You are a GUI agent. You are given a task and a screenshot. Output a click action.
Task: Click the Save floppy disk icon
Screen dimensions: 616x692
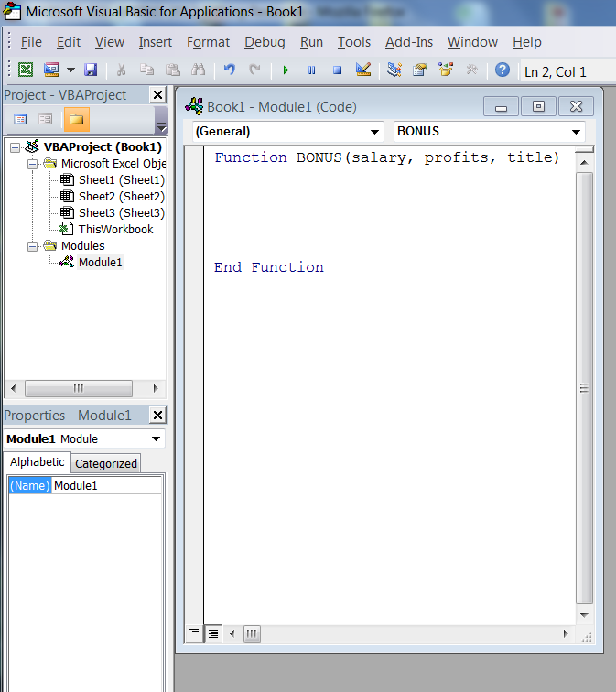(x=91, y=70)
